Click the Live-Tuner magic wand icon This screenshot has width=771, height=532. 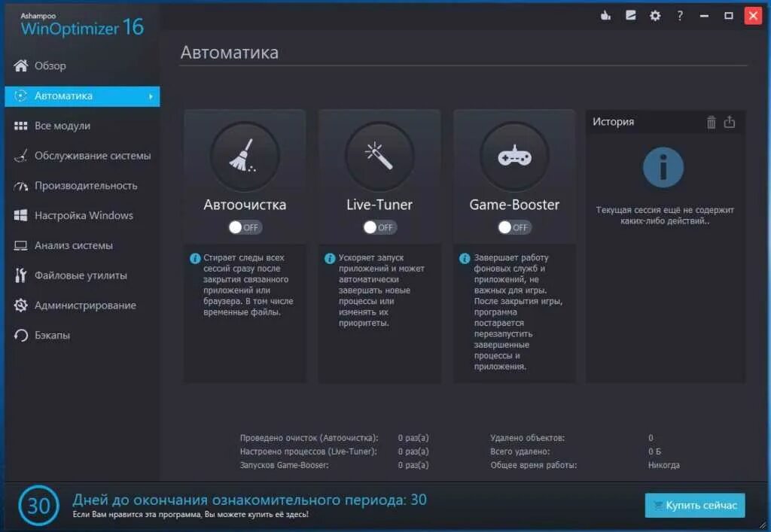(379, 157)
